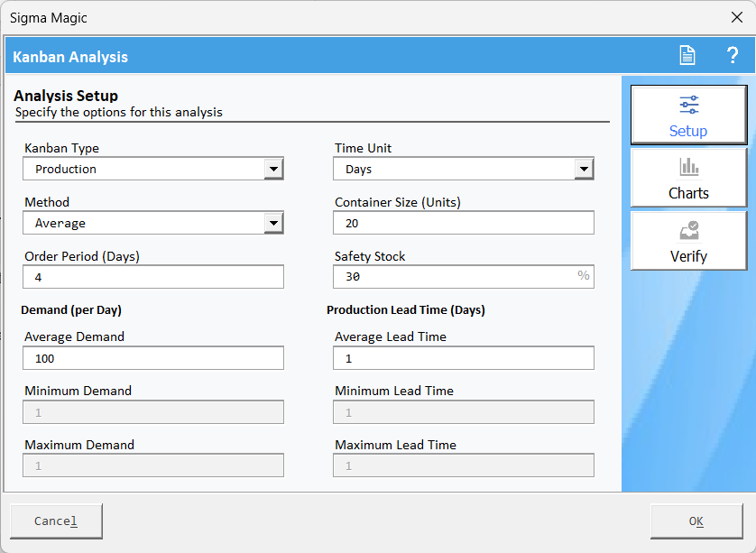Screen dimensions: 756x553
Task: Focus the Average Demand input box
Action: (x=153, y=358)
